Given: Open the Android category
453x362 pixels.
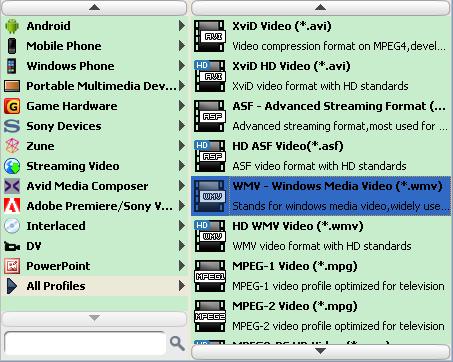Looking at the screenshot, I should coord(95,26).
